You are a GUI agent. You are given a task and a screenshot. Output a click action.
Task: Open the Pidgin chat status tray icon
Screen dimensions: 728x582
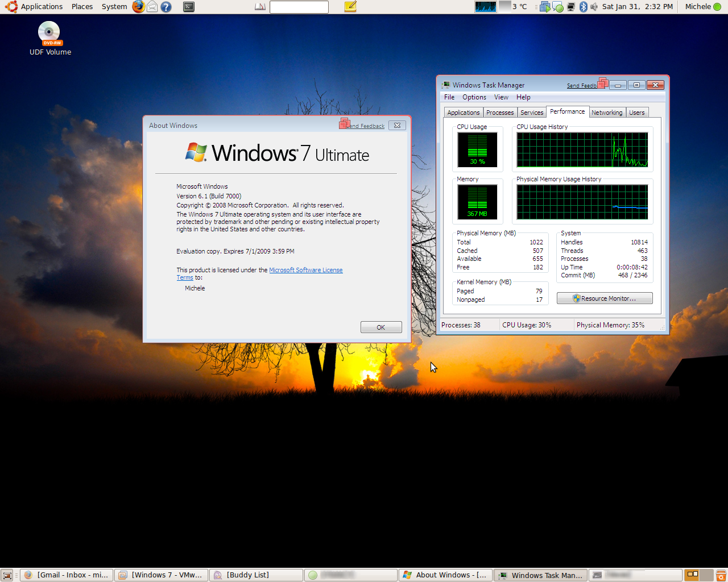coord(558,7)
